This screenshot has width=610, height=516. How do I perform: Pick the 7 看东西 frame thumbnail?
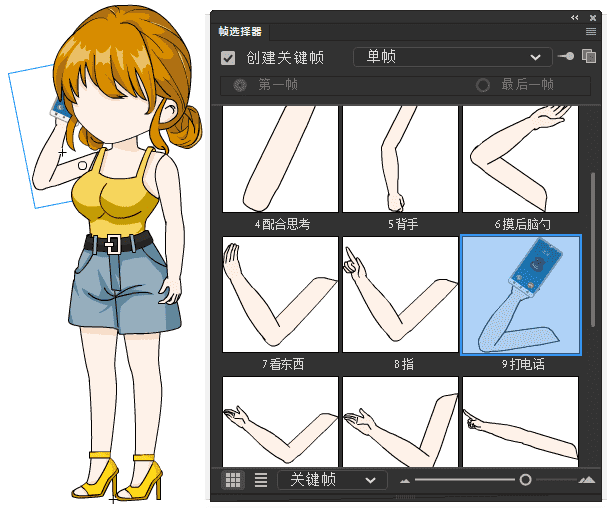click(280, 294)
